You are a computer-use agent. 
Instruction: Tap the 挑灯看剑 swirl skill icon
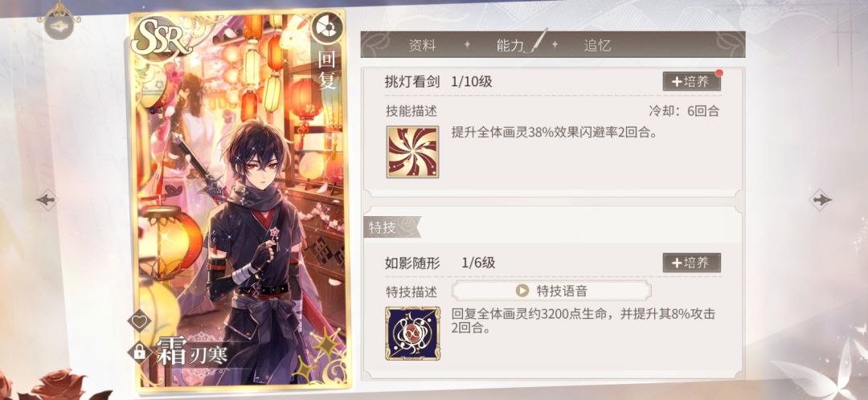coord(412,152)
